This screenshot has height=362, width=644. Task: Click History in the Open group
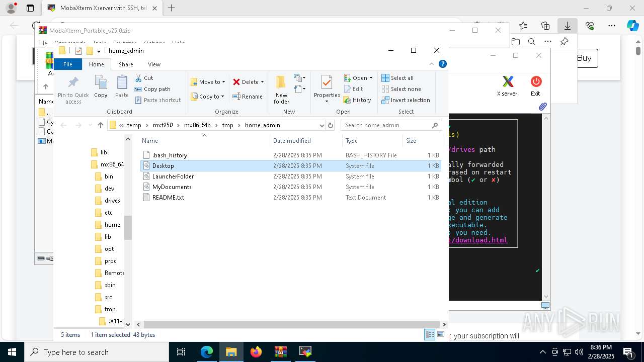click(357, 100)
